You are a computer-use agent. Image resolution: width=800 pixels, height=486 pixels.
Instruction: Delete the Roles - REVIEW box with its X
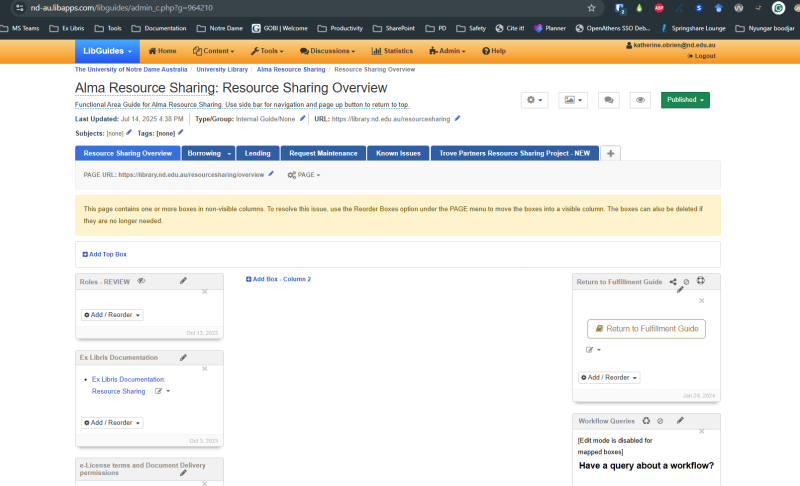(205, 292)
